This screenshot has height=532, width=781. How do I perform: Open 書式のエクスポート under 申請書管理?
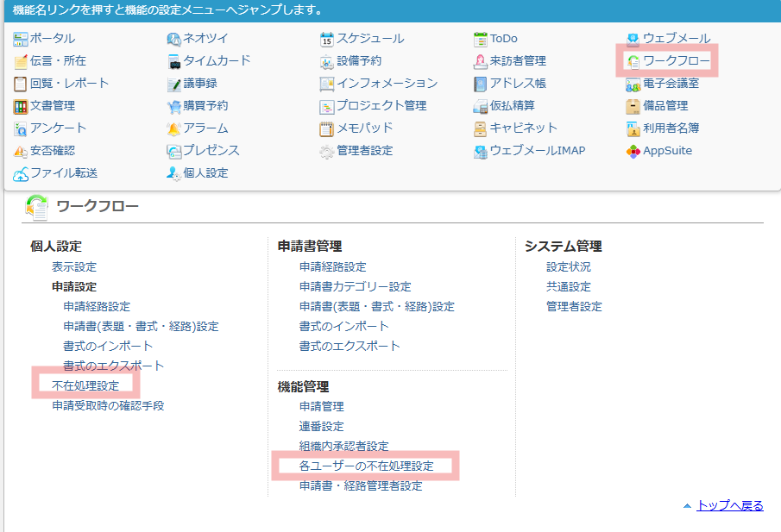(350, 346)
